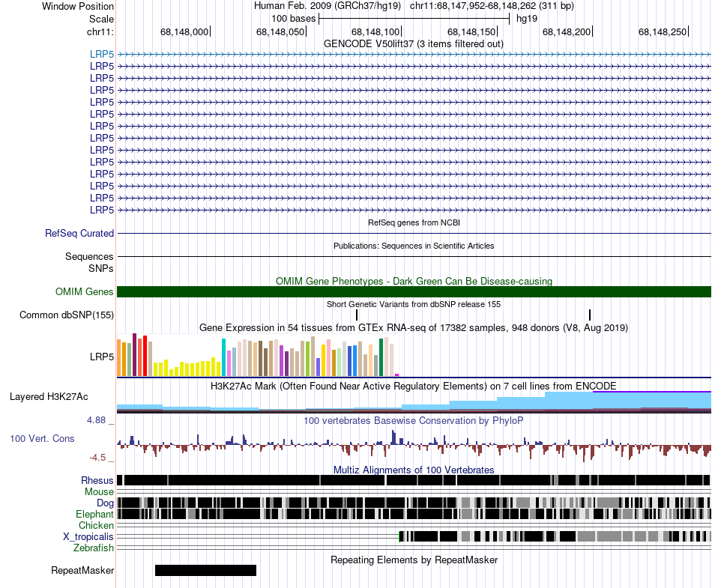Click the Window Position label
The image size is (712, 588).
click(x=78, y=6)
